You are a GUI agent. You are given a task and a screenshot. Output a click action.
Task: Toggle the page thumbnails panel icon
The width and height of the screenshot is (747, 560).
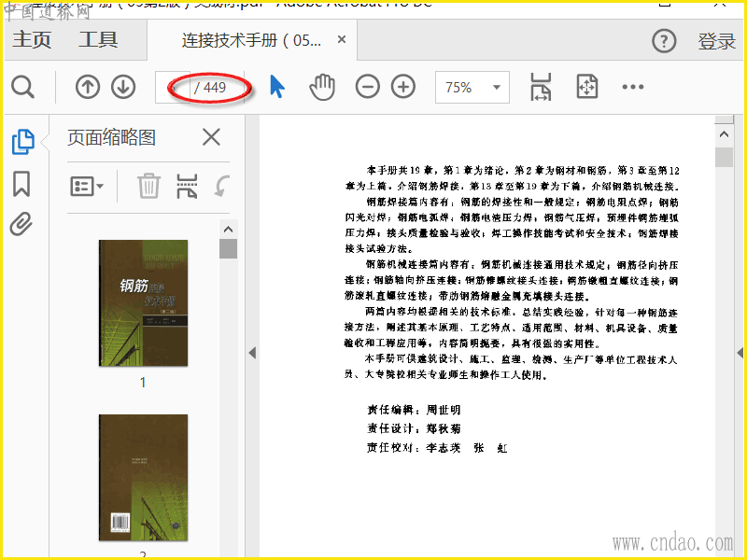pyautogui.click(x=22, y=142)
